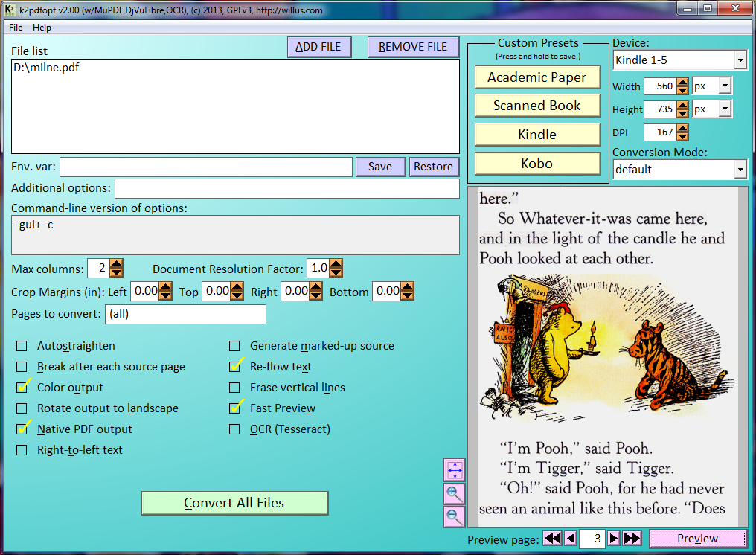Image resolution: width=756 pixels, height=555 pixels.
Task: Adjust the Bottom crop margin stepper
Action: (407, 291)
